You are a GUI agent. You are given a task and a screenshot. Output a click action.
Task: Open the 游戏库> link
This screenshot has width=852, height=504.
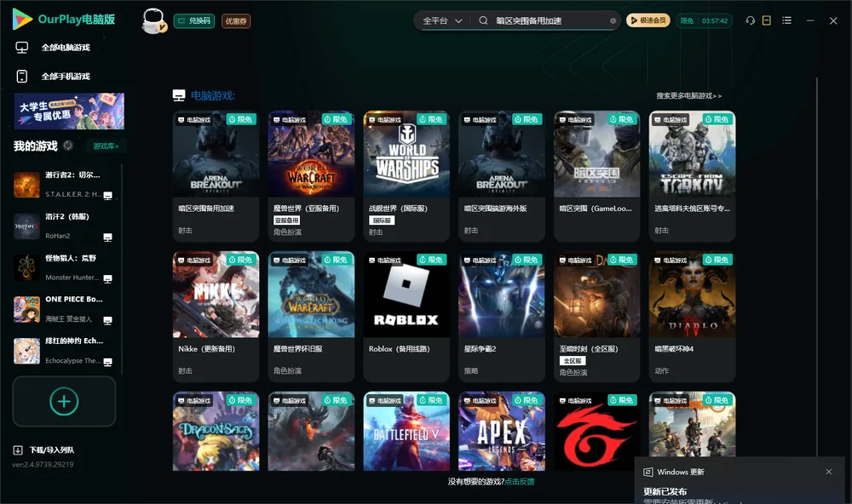[x=106, y=146]
